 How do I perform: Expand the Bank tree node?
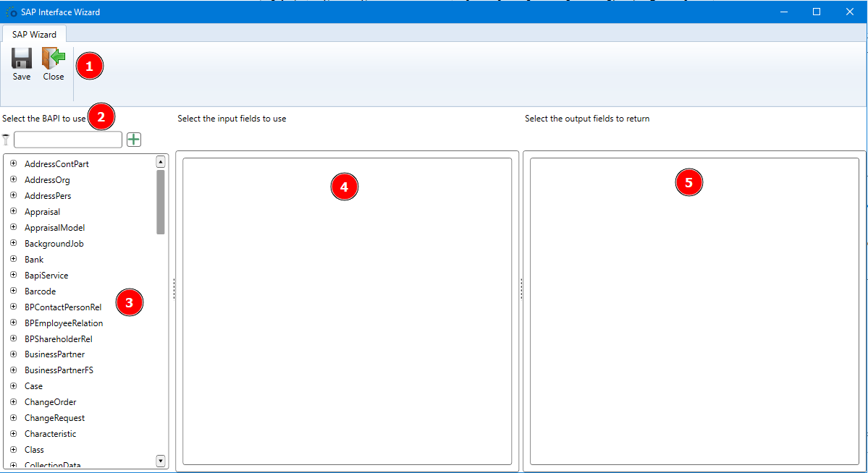point(13,259)
